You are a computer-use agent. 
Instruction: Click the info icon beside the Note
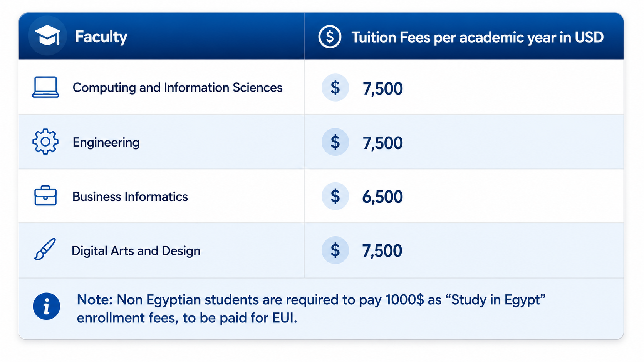47,307
